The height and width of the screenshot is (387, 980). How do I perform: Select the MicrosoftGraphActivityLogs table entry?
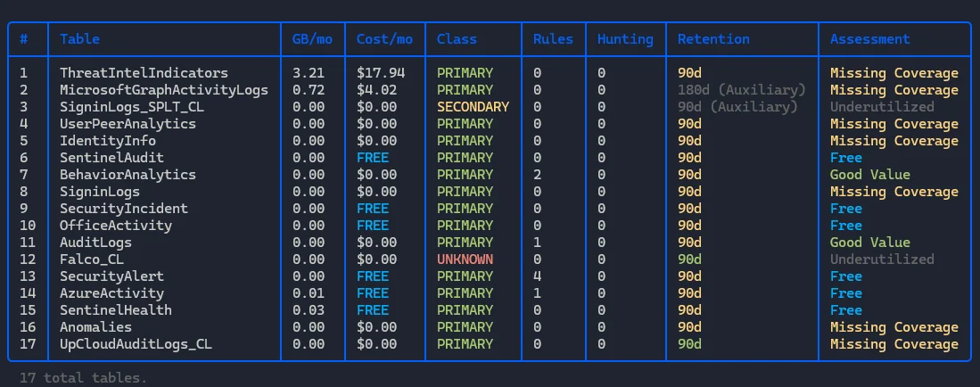point(163,90)
